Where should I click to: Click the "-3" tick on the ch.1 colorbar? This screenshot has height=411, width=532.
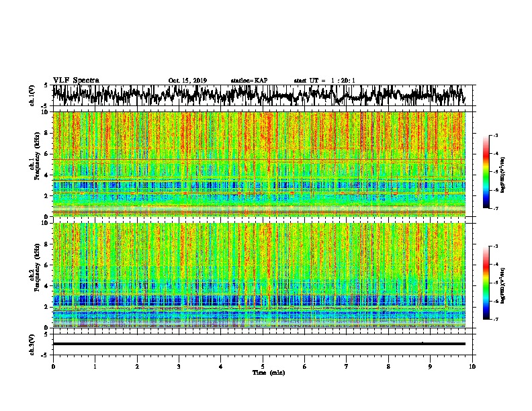pos(495,135)
